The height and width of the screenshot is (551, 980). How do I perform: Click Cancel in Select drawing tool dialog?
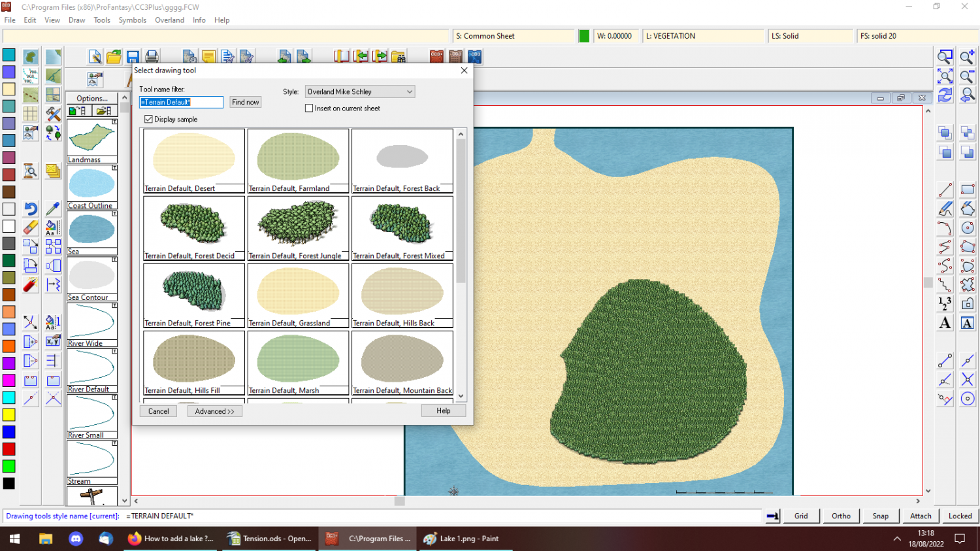click(158, 411)
